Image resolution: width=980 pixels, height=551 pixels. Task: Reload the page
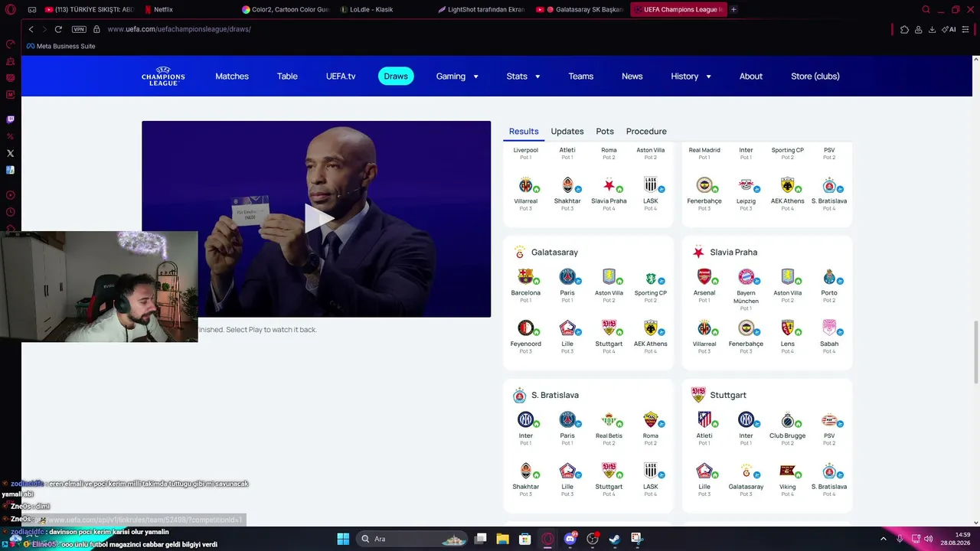[58, 29]
